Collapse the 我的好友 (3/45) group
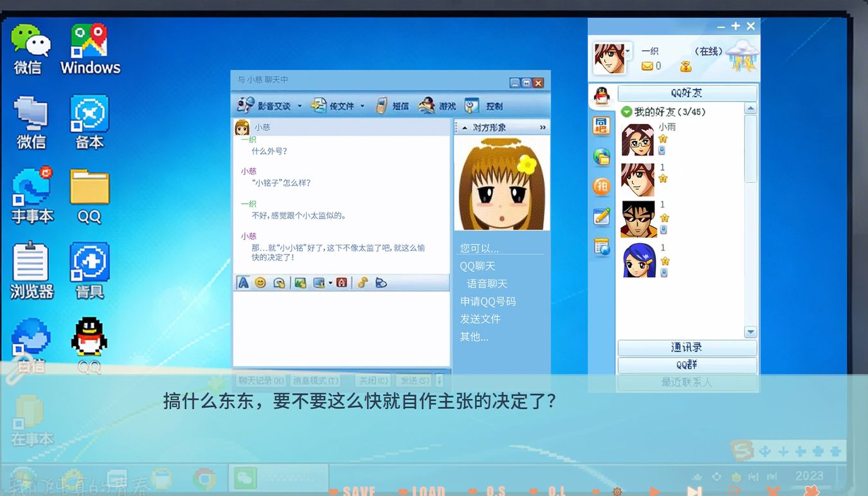Screen dimensions: 868x496 pos(627,112)
